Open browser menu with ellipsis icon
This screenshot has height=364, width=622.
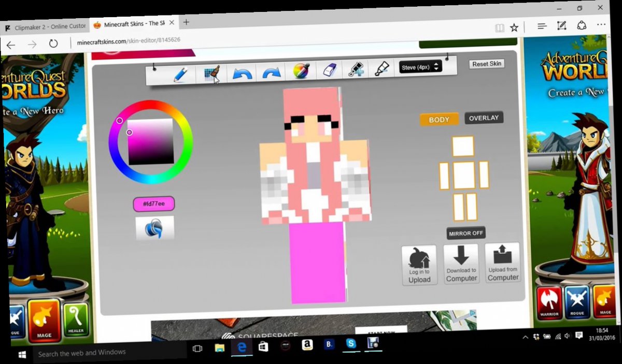click(x=601, y=25)
